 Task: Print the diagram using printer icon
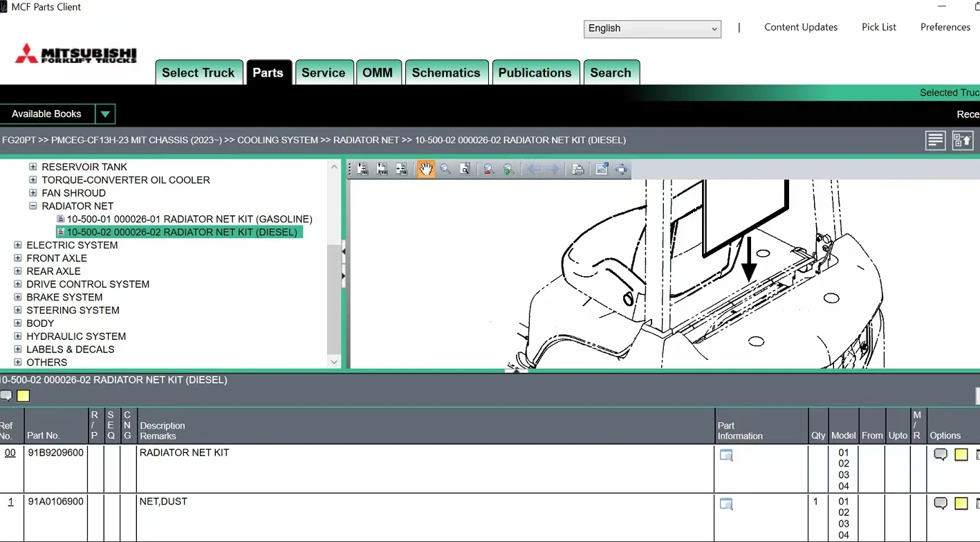pos(577,169)
